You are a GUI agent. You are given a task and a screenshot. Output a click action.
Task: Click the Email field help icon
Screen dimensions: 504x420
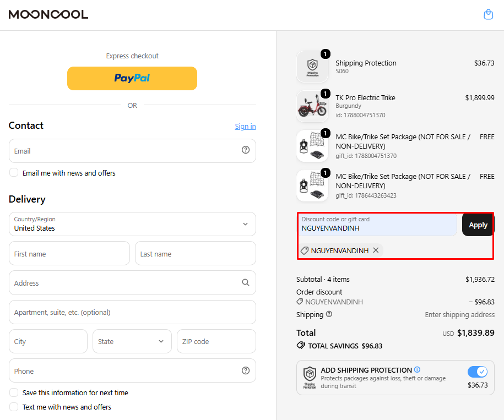click(246, 150)
